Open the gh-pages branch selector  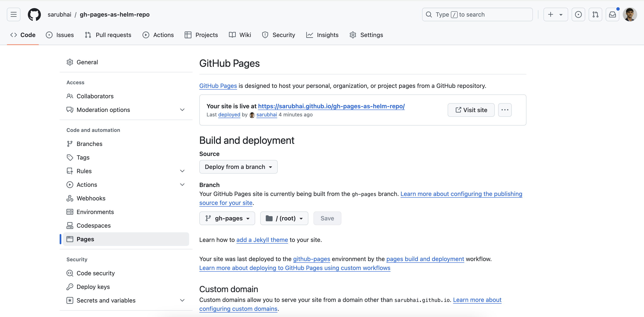click(x=227, y=218)
